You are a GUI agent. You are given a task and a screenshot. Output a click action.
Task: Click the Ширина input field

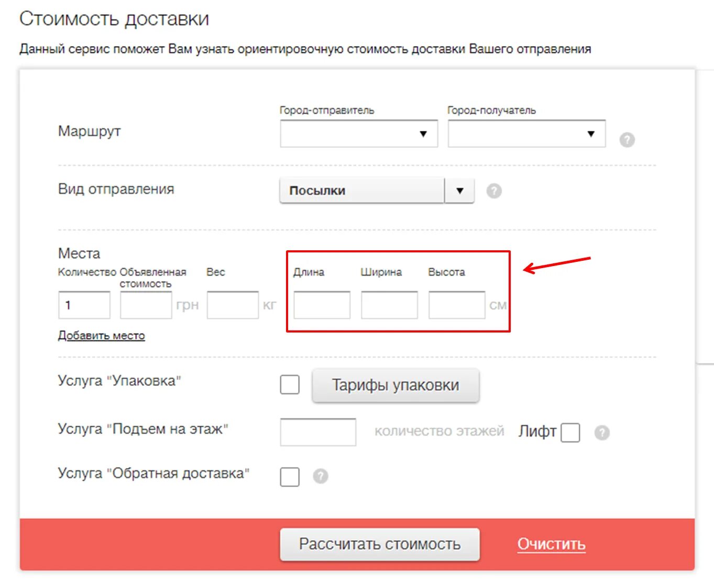click(x=389, y=305)
